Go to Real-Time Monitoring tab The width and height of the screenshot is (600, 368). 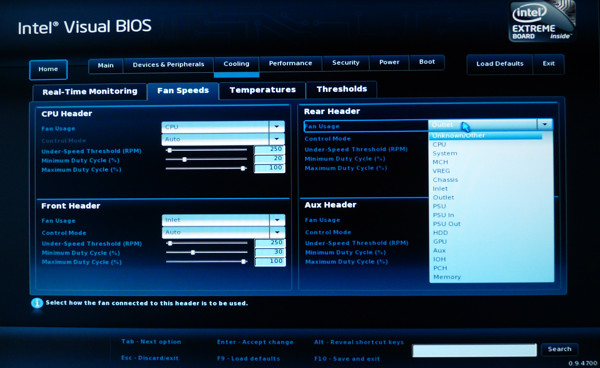pos(90,91)
